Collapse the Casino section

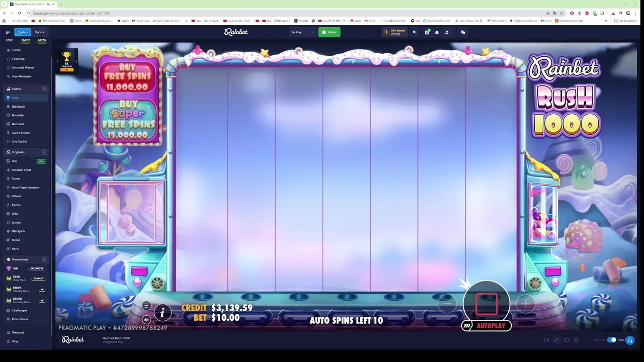44,89
